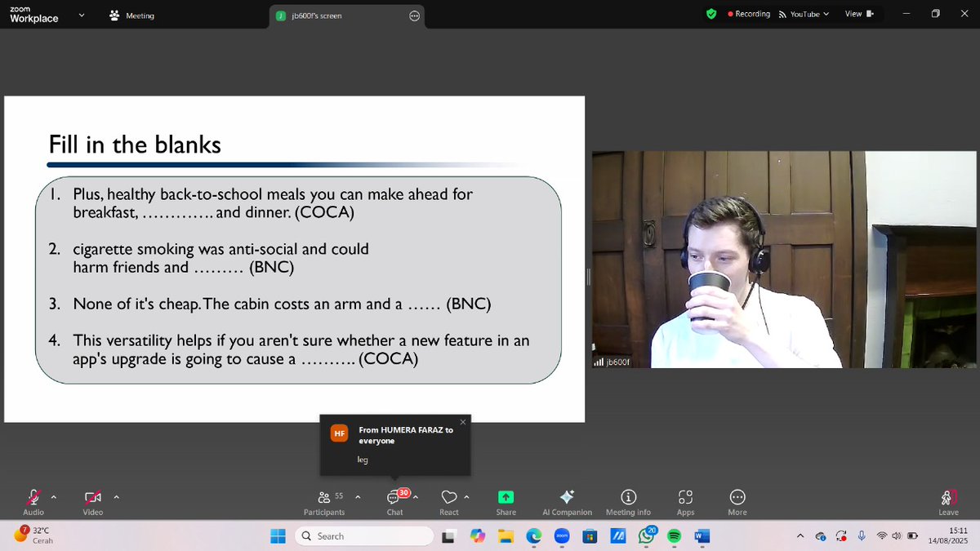Click the HF avatar in chat notification

pos(339,433)
